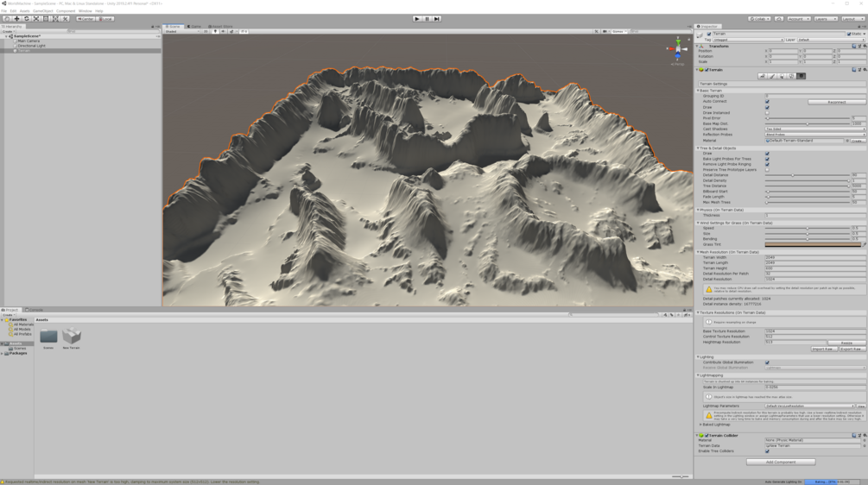868x485 pixels.
Task: Open Shaded draw mode dropdown
Action: [182, 32]
